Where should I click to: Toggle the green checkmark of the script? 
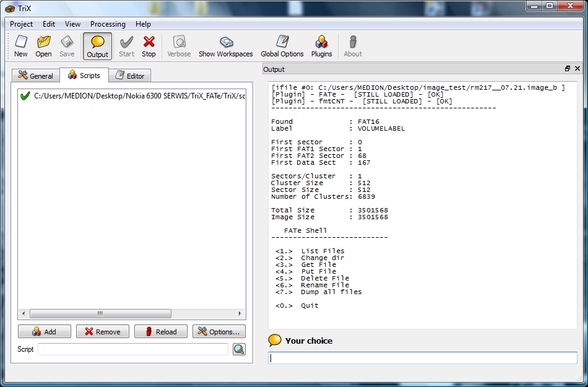pyautogui.click(x=25, y=96)
